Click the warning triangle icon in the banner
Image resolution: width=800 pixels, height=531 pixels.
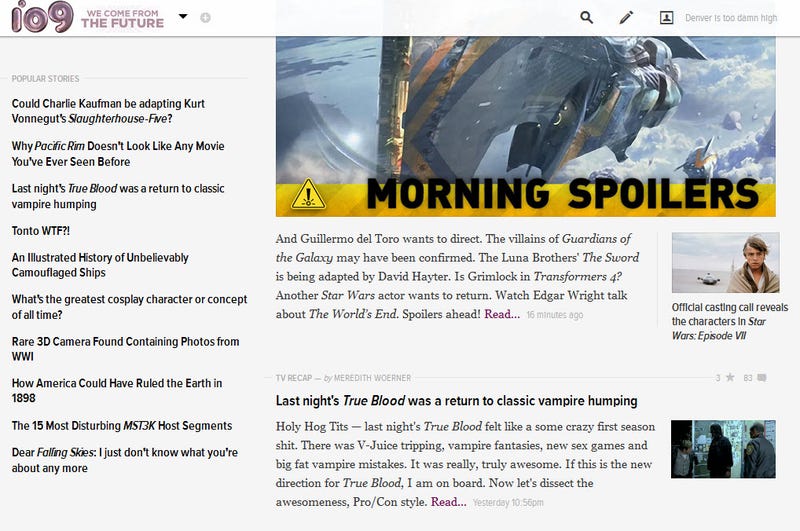coord(308,194)
